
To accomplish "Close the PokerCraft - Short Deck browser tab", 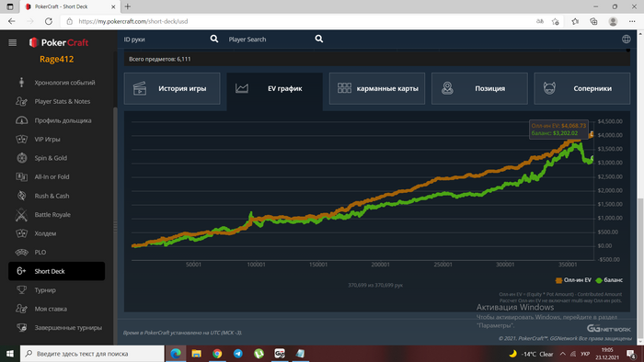I will (x=113, y=6).
